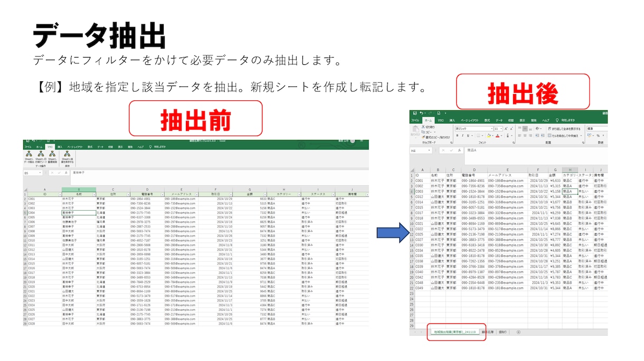Click 切り取り (cut) in right Excel ribbon
644x361 pixels.
(x=429, y=127)
